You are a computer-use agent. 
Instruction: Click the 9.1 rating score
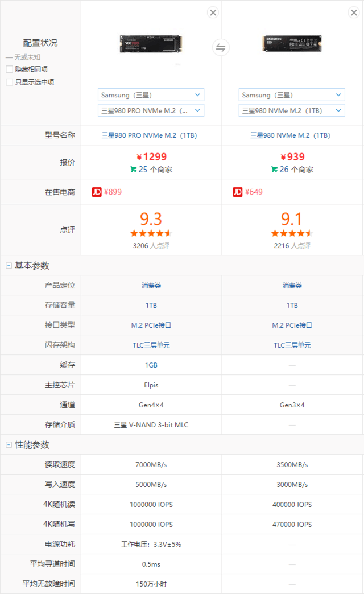(291, 219)
